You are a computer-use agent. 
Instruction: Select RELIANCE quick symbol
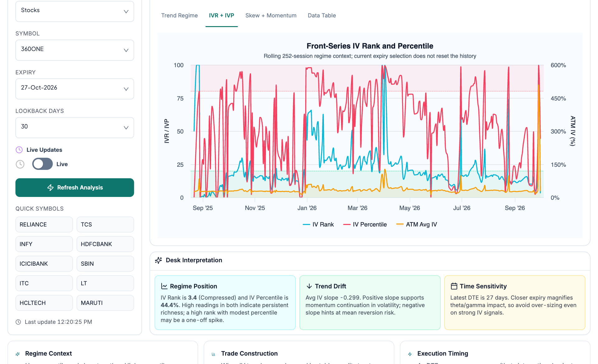point(44,224)
